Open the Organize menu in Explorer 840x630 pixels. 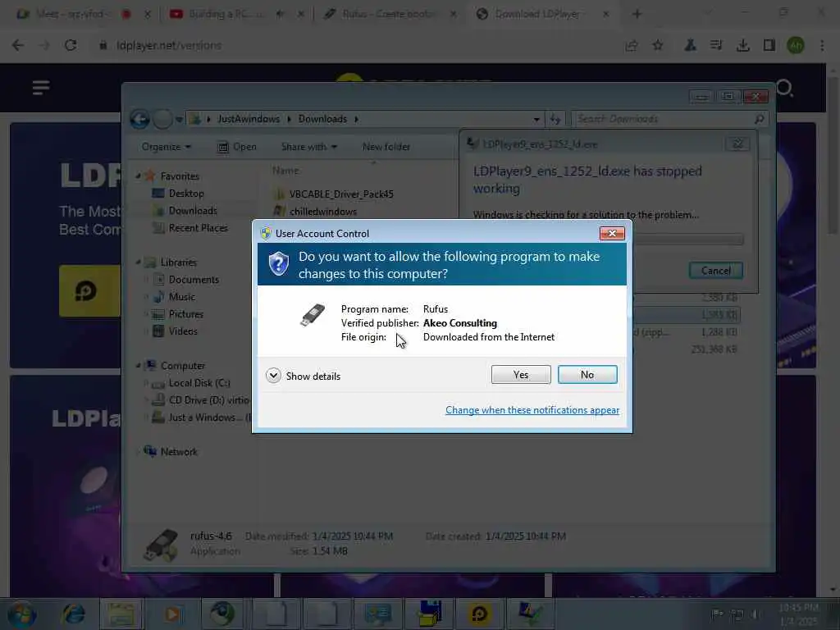pos(166,147)
